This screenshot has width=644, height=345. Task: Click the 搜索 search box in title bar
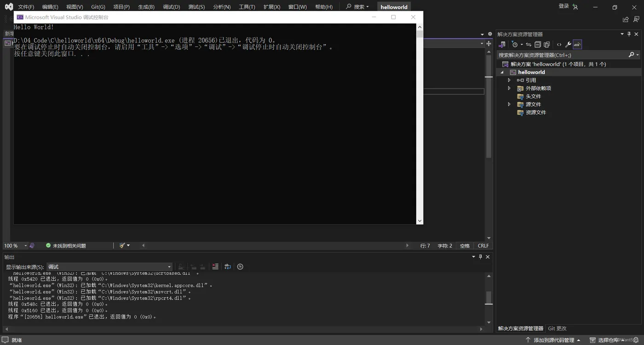357,7
